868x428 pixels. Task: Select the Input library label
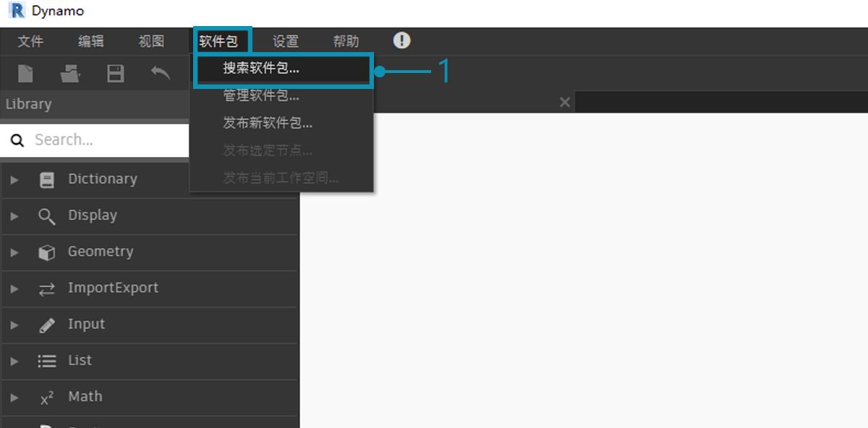tap(86, 324)
